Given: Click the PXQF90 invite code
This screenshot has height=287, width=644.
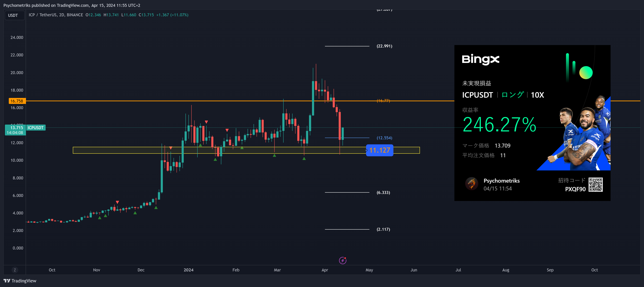Looking at the screenshot, I should 575,189.
